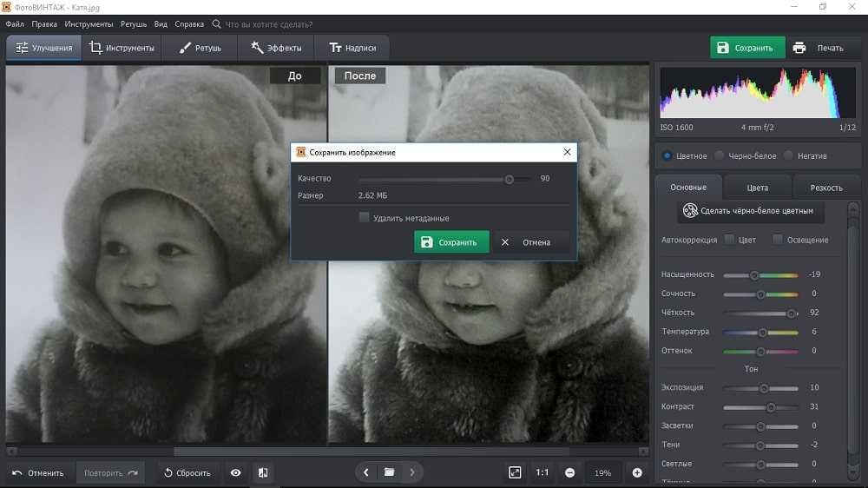Check the Освещение autocorrection box
The image size is (868, 488).
tap(778, 240)
